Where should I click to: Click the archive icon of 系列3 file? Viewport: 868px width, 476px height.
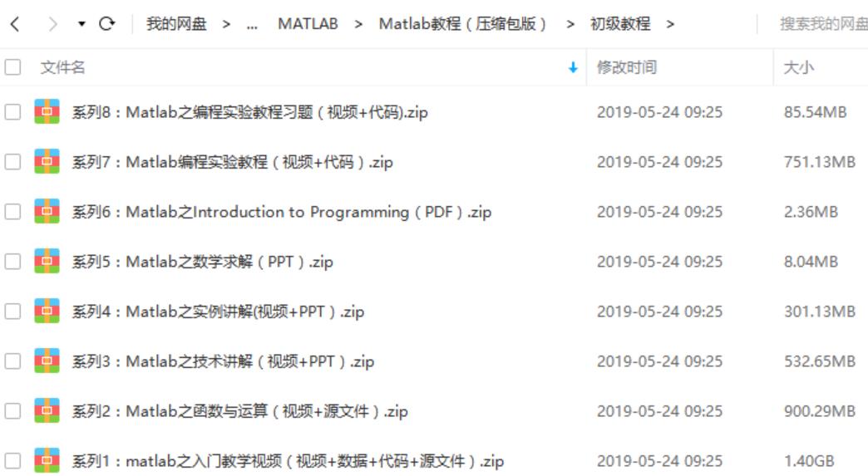(47, 360)
